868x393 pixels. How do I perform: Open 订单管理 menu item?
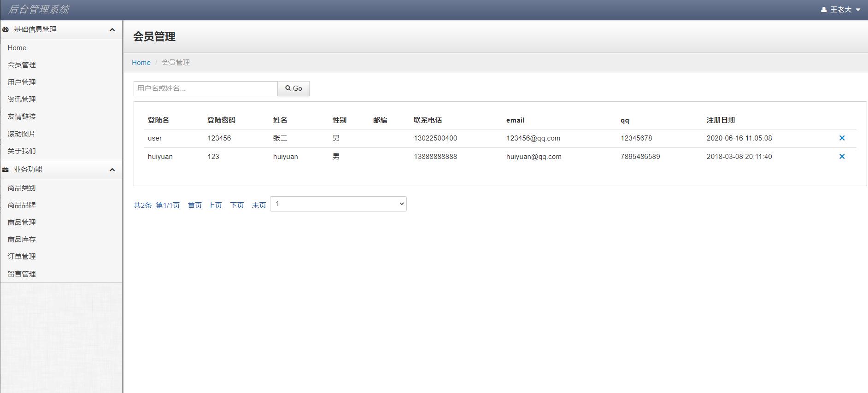coord(22,257)
